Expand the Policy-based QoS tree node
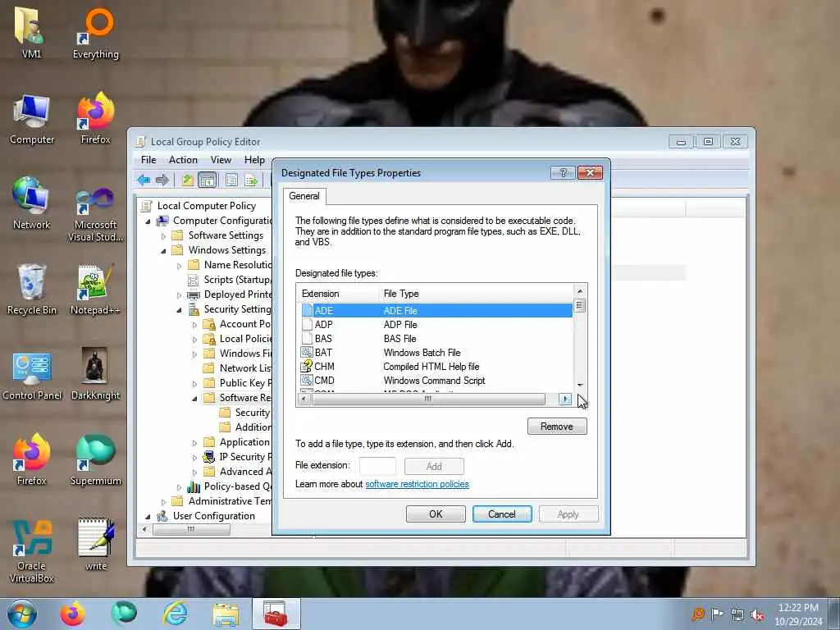This screenshot has width=840, height=630. point(180,487)
